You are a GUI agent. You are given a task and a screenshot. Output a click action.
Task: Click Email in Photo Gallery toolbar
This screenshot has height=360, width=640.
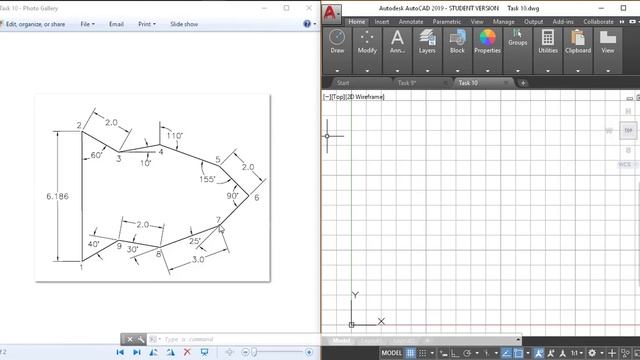(116, 24)
